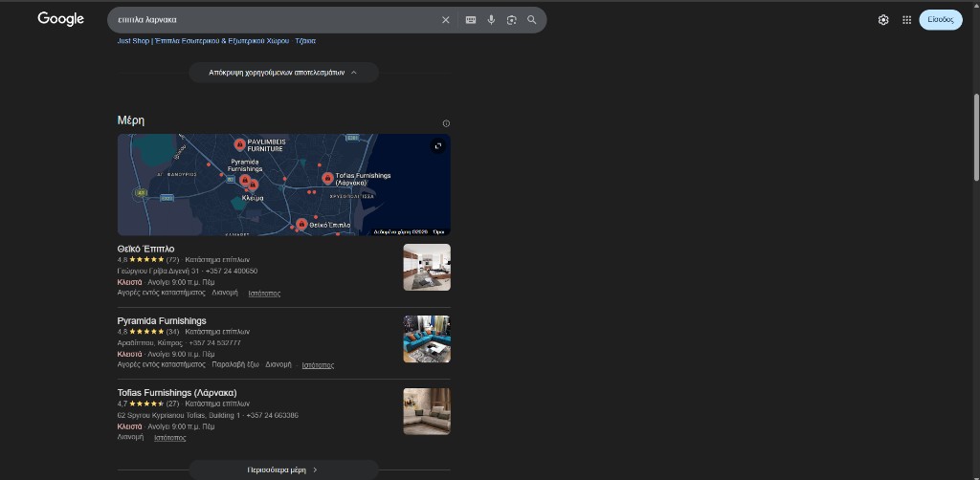Expand the map to full view
Screen dimensions: 980x480
pyautogui.click(x=437, y=146)
